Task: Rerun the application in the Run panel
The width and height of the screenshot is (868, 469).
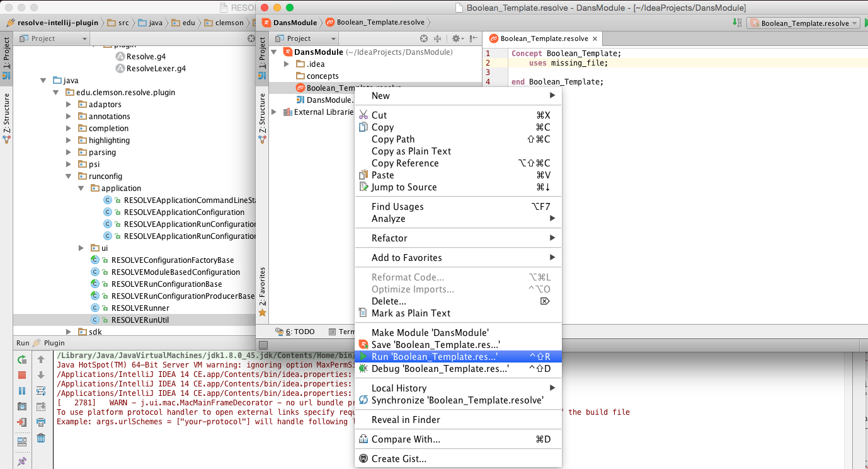Action: pos(21,359)
